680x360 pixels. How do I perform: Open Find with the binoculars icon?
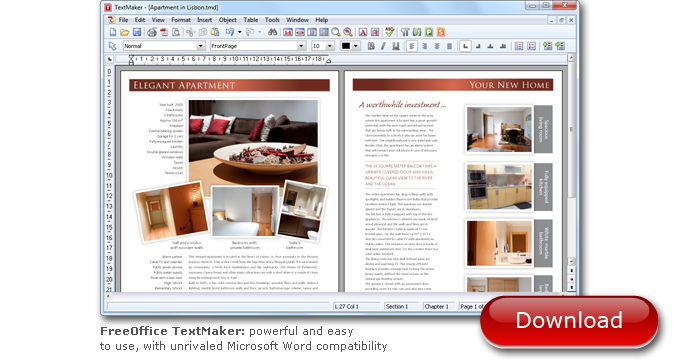point(272,32)
